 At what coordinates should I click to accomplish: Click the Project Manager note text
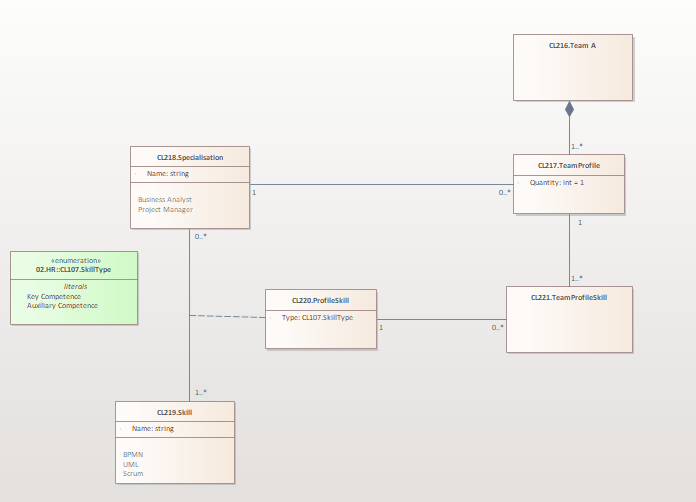click(x=165, y=209)
